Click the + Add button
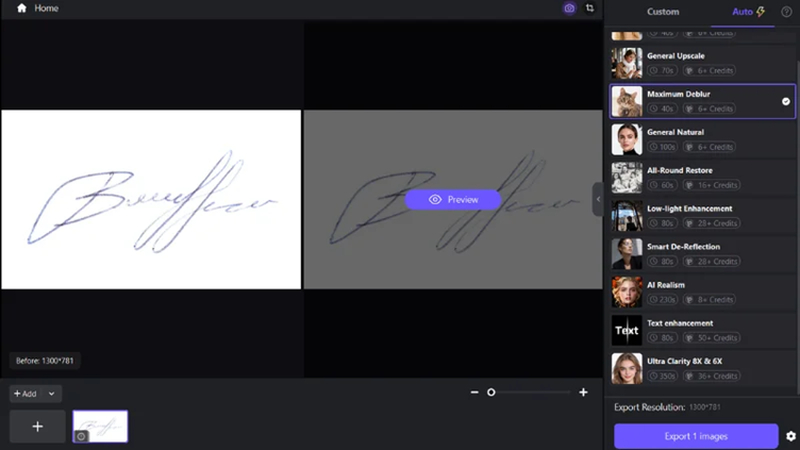Screen dimensions: 800x450 [26, 394]
